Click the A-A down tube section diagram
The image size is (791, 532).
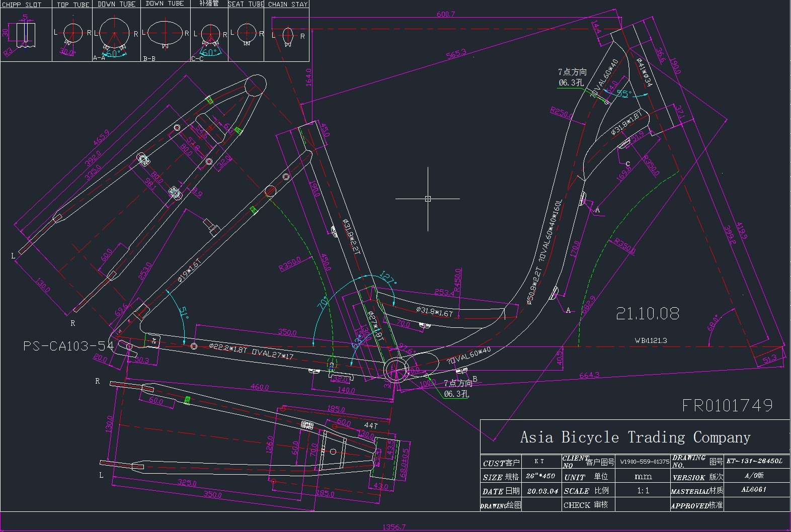click(x=115, y=33)
